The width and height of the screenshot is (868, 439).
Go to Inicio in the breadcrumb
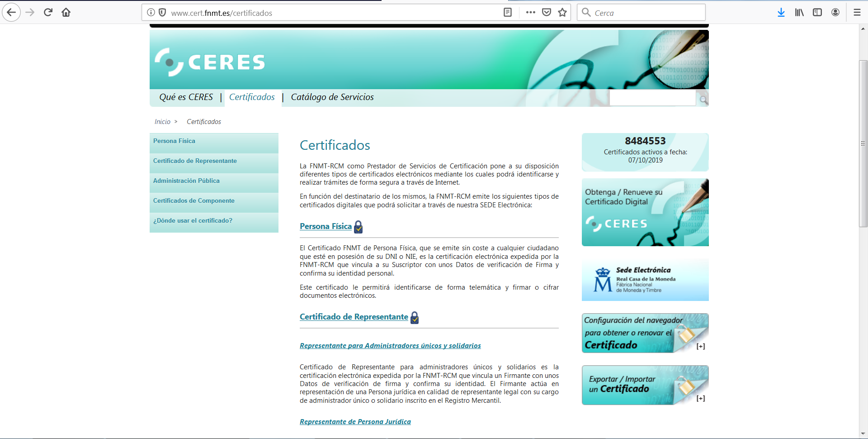click(162, 122)
